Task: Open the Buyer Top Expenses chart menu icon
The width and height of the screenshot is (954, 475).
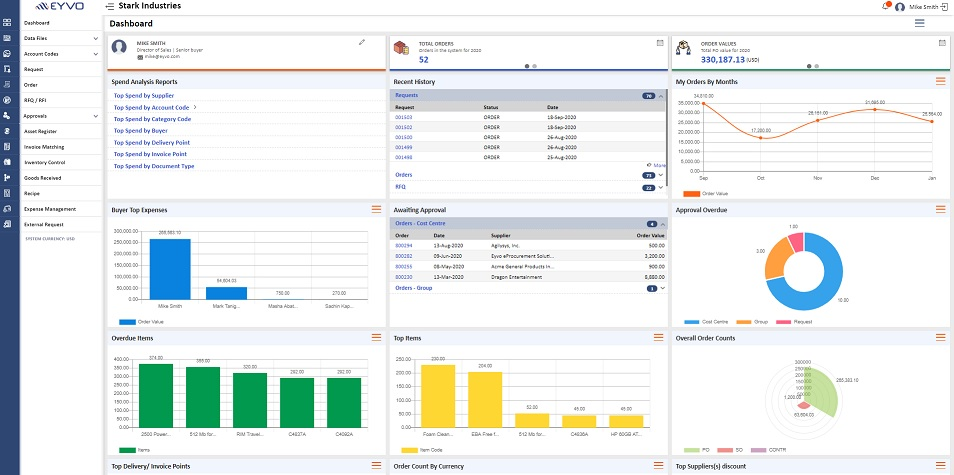Action: pos(376,209)
